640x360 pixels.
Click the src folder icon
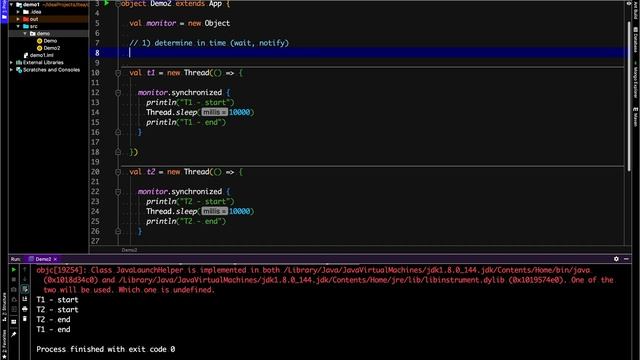click(26, 26)
